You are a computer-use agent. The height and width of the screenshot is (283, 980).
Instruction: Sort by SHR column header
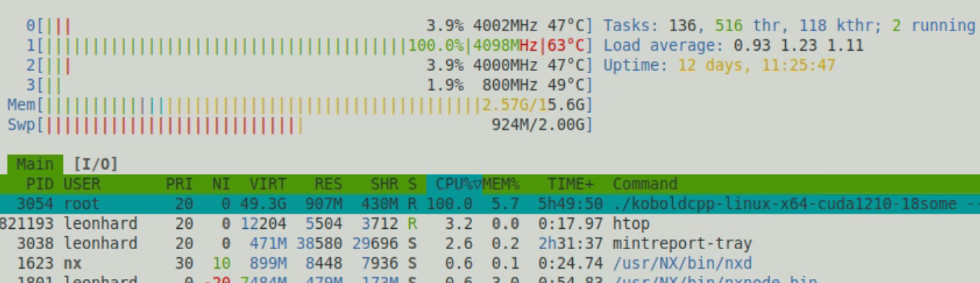384,184
